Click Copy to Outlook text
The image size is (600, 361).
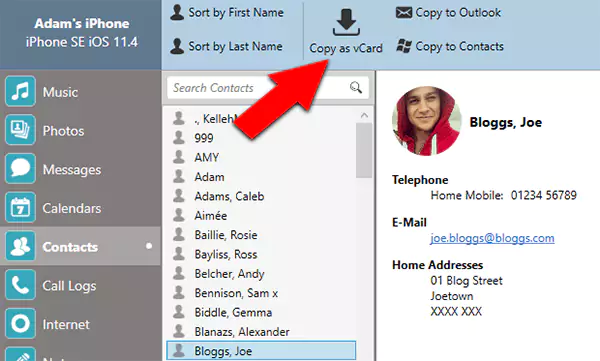[x=458, y=13]
